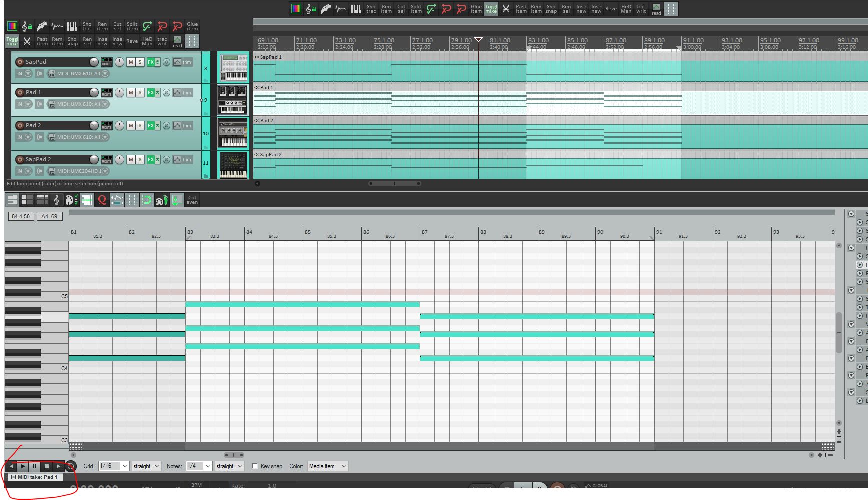Open the straight dropdown beside Notes length
Screen dimensions: 868x500
click(x=229, y=466)
